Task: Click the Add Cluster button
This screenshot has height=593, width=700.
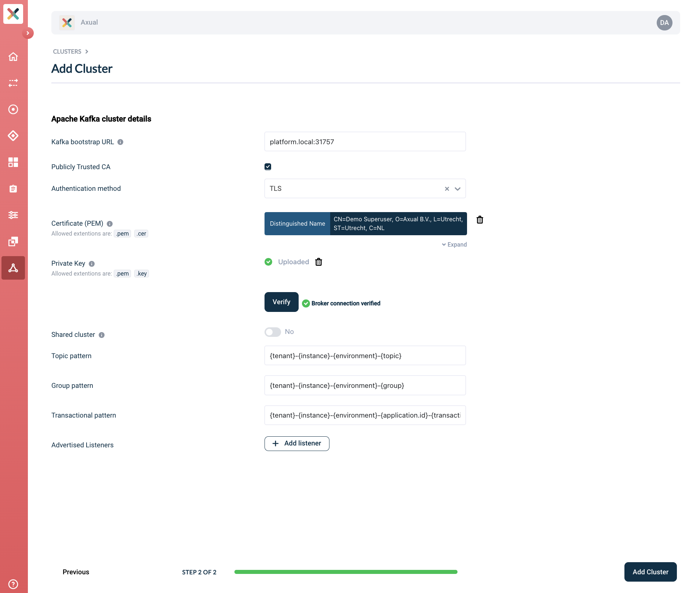Action: pyautogui.click(x=650, y=572)
